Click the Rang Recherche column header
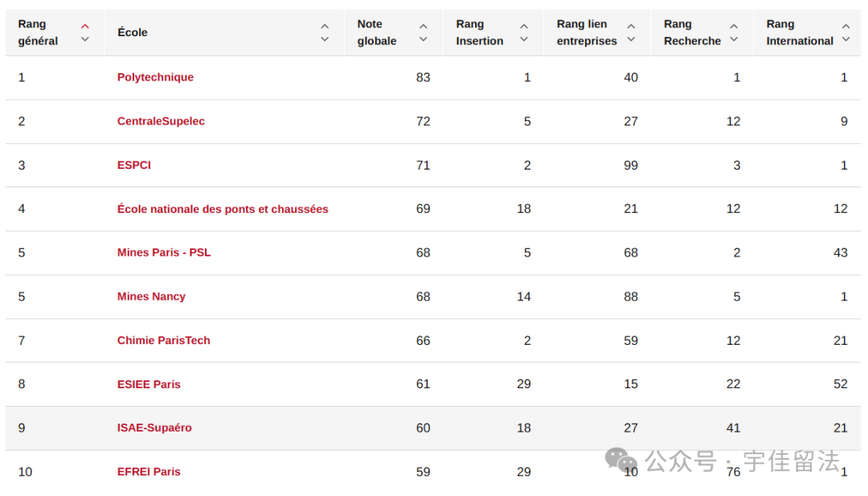 pyautogui.click(x=693, y=32)
